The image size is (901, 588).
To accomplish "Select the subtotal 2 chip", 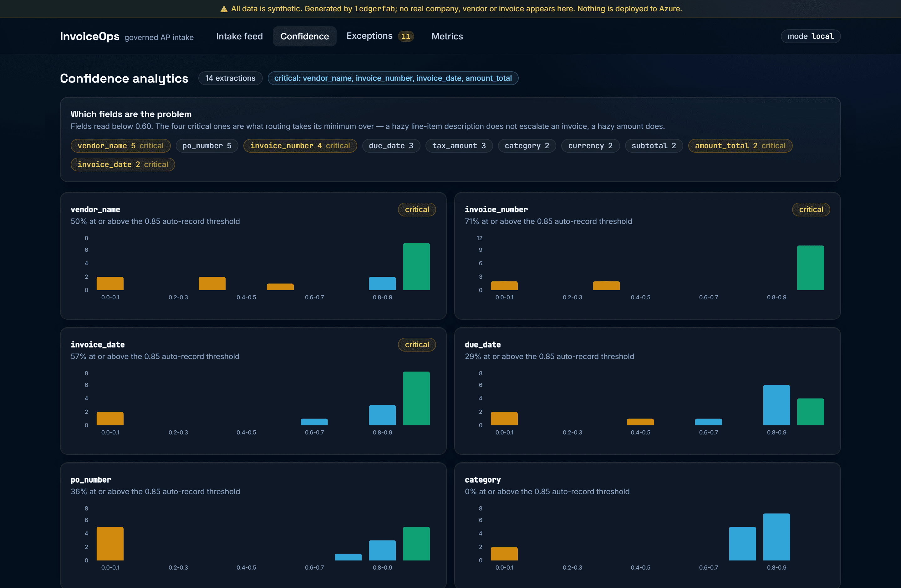I will [654, 146].
